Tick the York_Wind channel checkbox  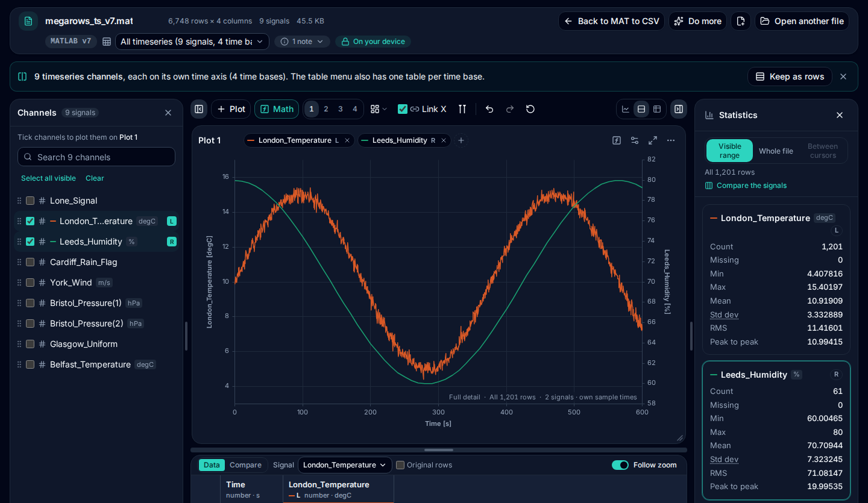pyautogui.click(x=30, y=283)
